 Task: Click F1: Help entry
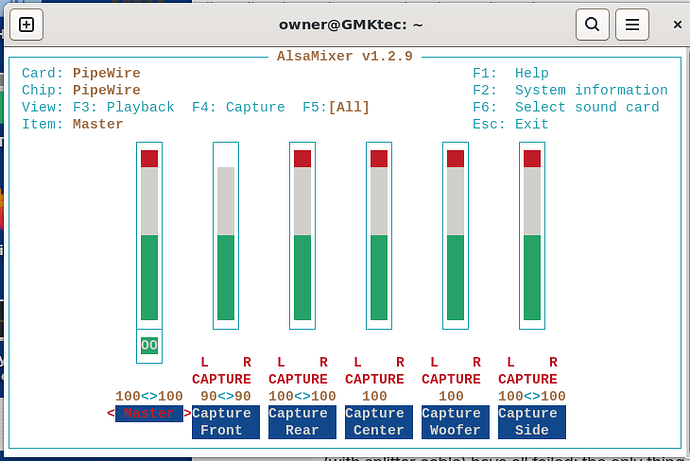[x=510, y=73]
